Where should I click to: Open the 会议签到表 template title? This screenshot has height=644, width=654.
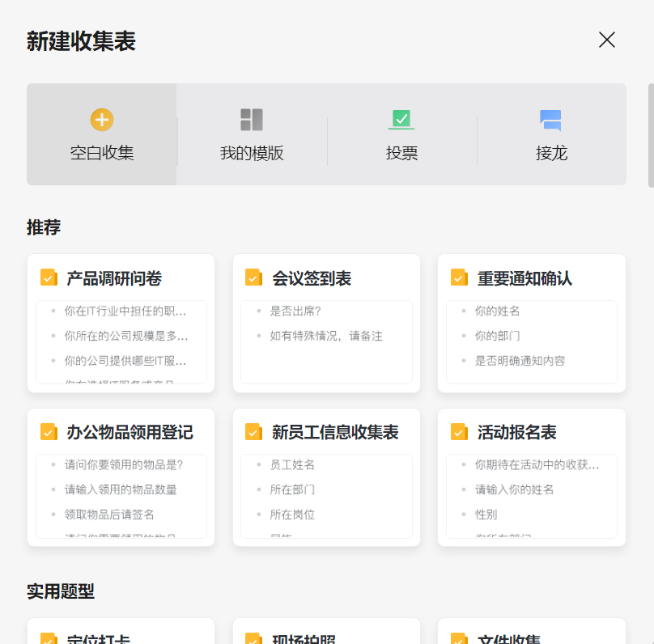click(312, 278)
